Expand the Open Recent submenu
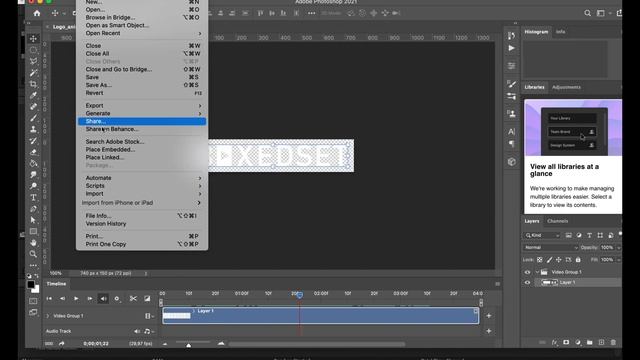This screenshot has height=360, width=640. (142, 33)
